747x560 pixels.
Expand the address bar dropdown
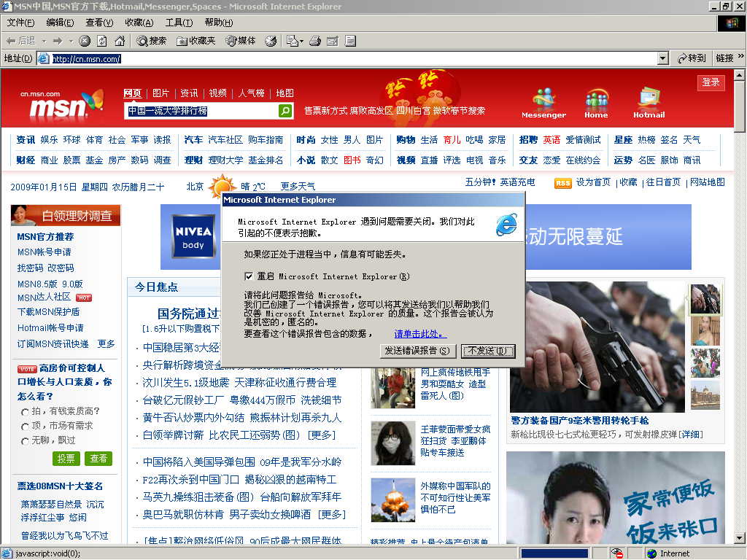pyautogui.click(x=662, y=58)
